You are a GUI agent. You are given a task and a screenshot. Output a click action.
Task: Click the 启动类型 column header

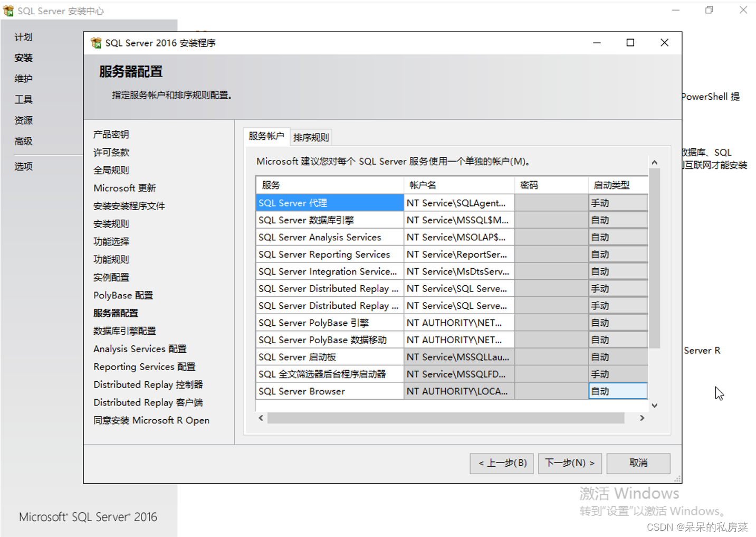click(x=618, y=185)
